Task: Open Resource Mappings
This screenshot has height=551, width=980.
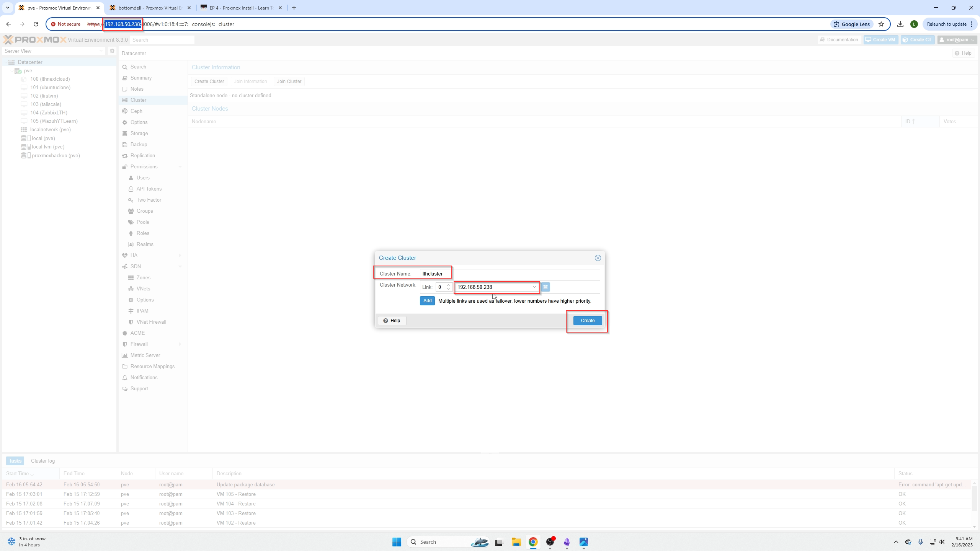Action: point(152,366)
